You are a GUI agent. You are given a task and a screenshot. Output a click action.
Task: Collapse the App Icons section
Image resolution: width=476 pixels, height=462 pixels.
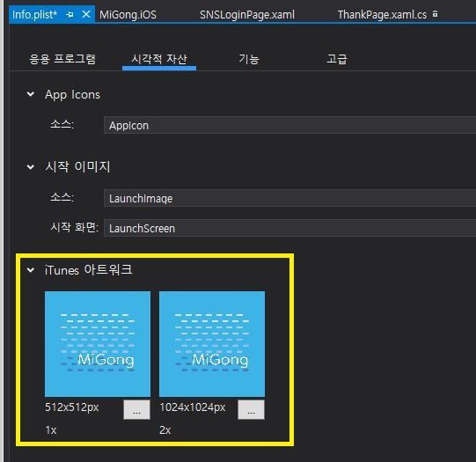pyautogui.click(x=31, y=94)
